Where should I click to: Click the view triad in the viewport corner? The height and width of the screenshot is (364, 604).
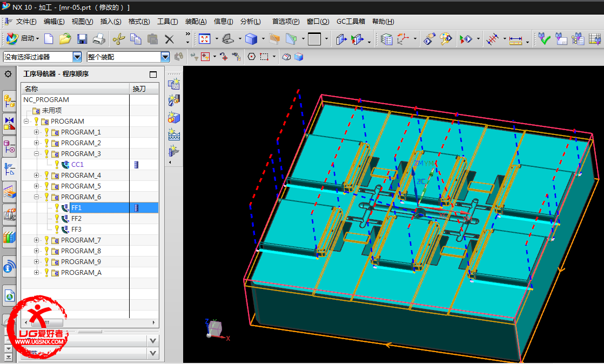pos(217,329)
